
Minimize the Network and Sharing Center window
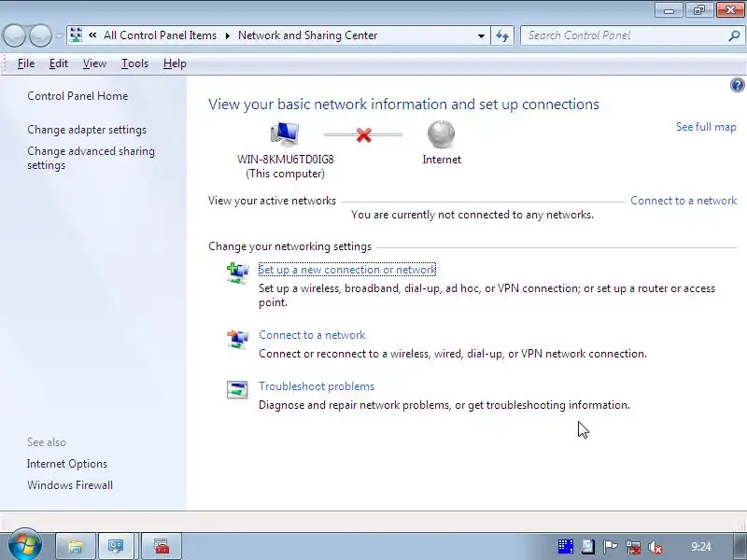[x=669, y=10]
